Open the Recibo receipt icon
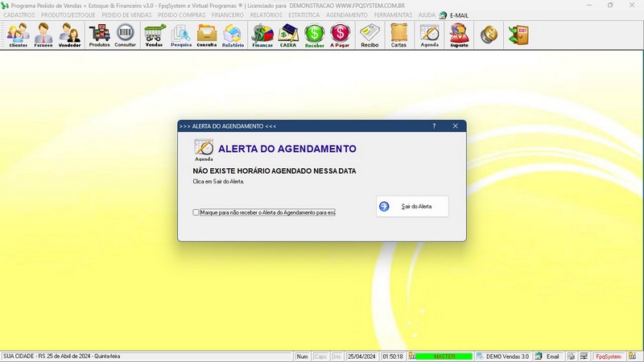Viewport: 644px width, 362px height. (x=369, y=35)
